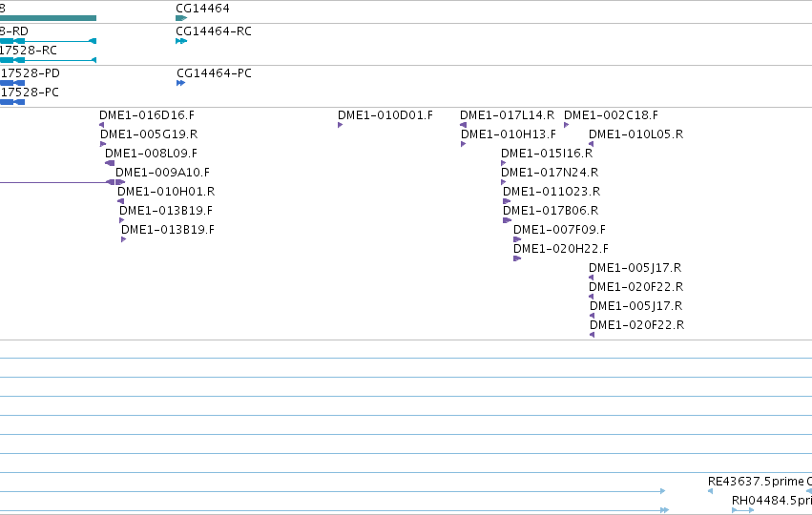
Task: Click the DME1-007F09.F feature label
Action: coord(559,230)
